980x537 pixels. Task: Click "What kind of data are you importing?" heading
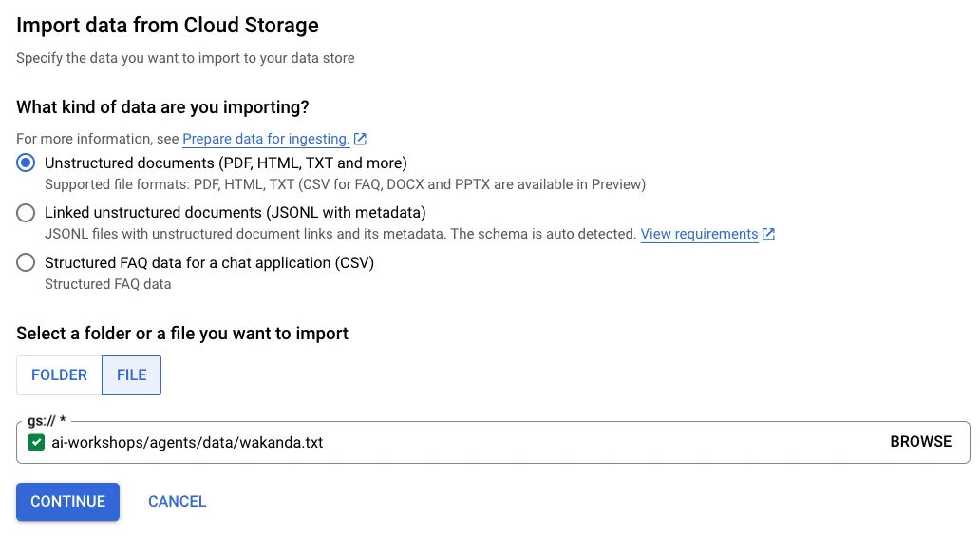(163, 107)
